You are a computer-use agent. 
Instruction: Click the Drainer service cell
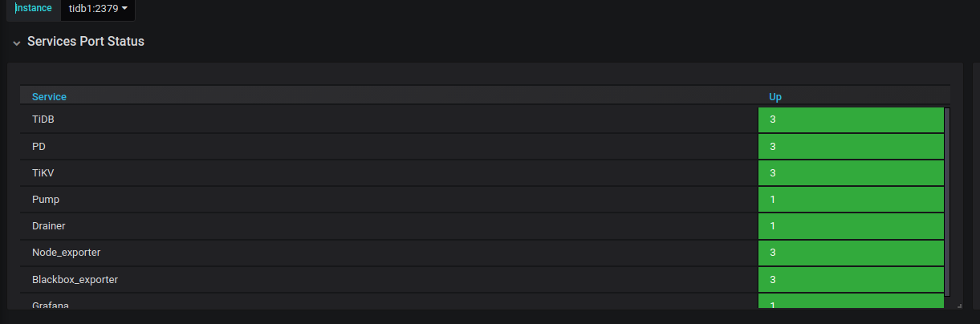pos(49,226)
